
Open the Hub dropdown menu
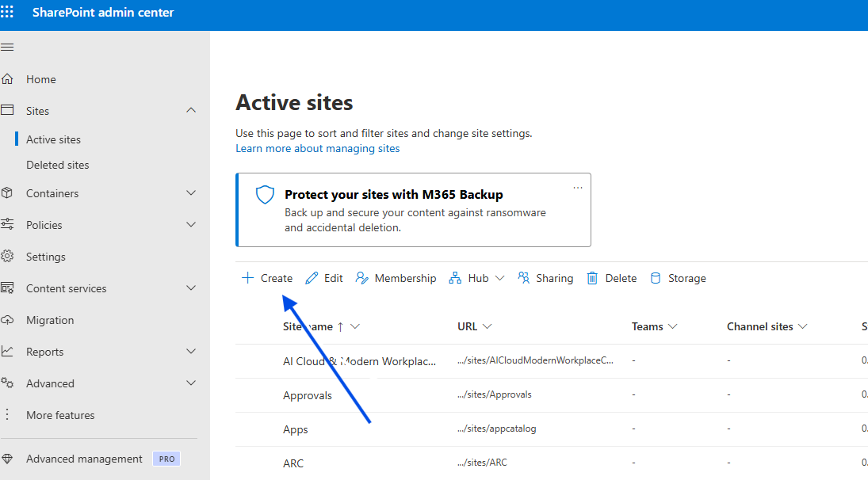(499, 278)
